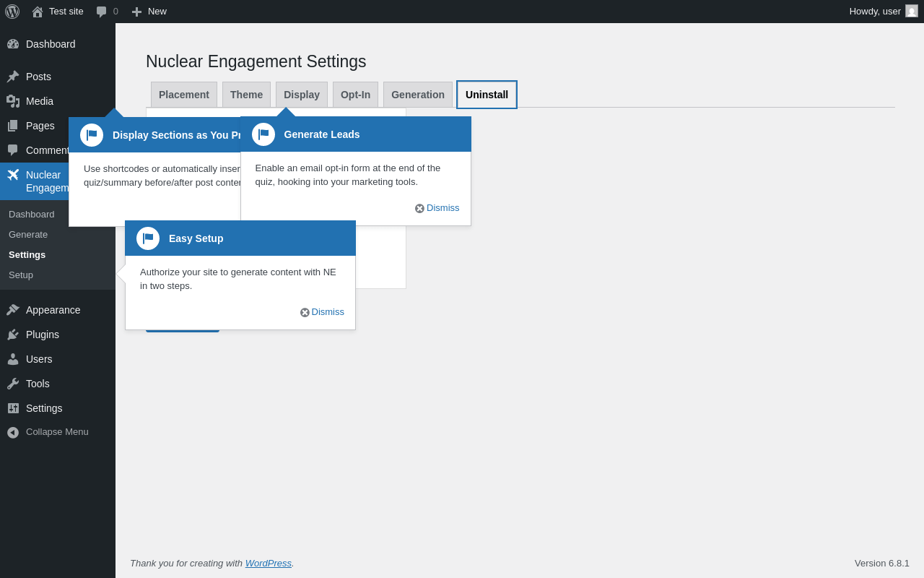The image size is (924, 578).
Task: Collapse the admin menu
Action: click(x=58, y=432)
